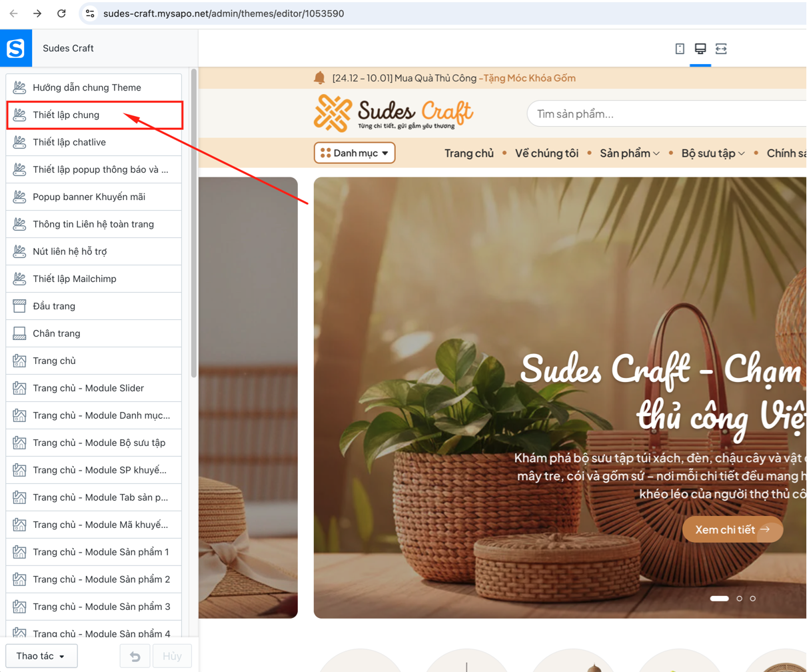Expand Sản phẩm menu
Image resolution: width=807 pixels, height=672 pixels.
tap(630, 153)
